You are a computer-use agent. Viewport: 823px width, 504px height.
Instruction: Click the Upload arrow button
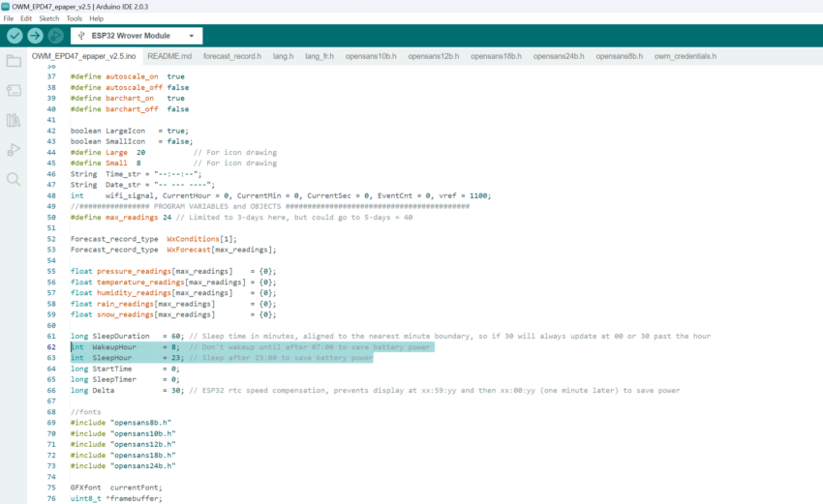[x=35, y=36]
